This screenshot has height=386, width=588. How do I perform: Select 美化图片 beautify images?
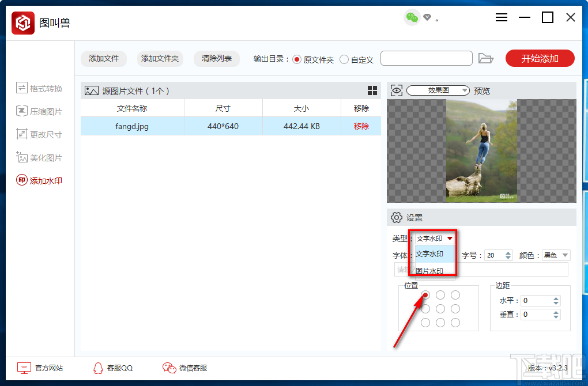(x=39, y=158)
